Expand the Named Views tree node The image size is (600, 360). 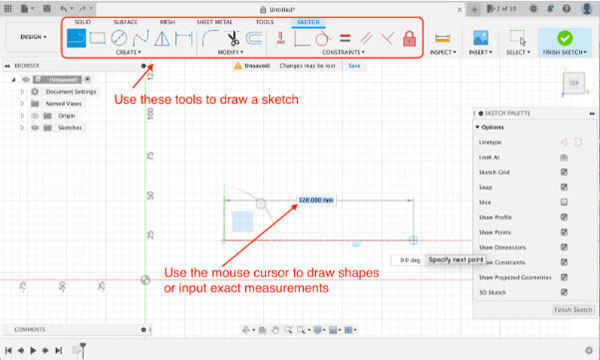coord(22,104)
